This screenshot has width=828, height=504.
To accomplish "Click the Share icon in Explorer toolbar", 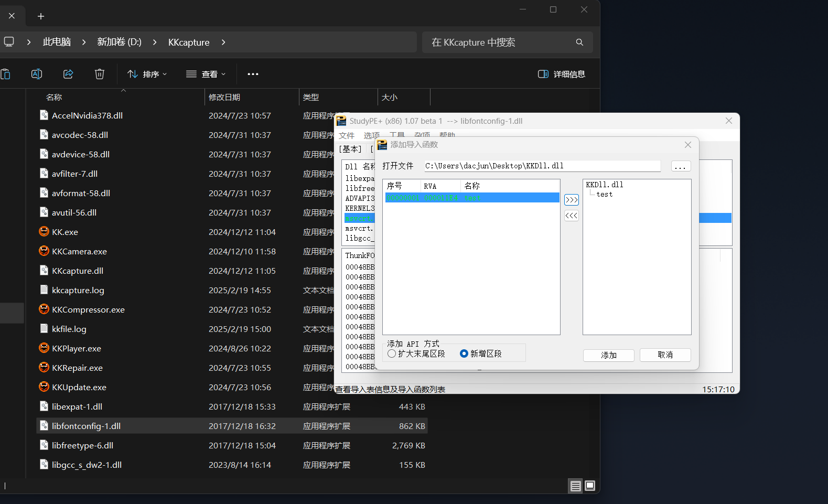I will [68, 74].
